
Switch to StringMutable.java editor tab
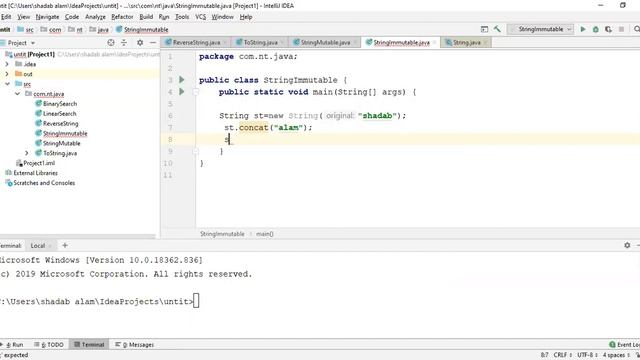coord(325,42)
